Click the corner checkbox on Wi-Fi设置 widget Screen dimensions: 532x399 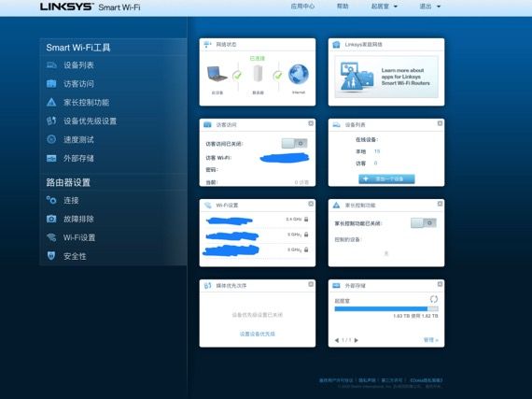[x=311, y=204]
